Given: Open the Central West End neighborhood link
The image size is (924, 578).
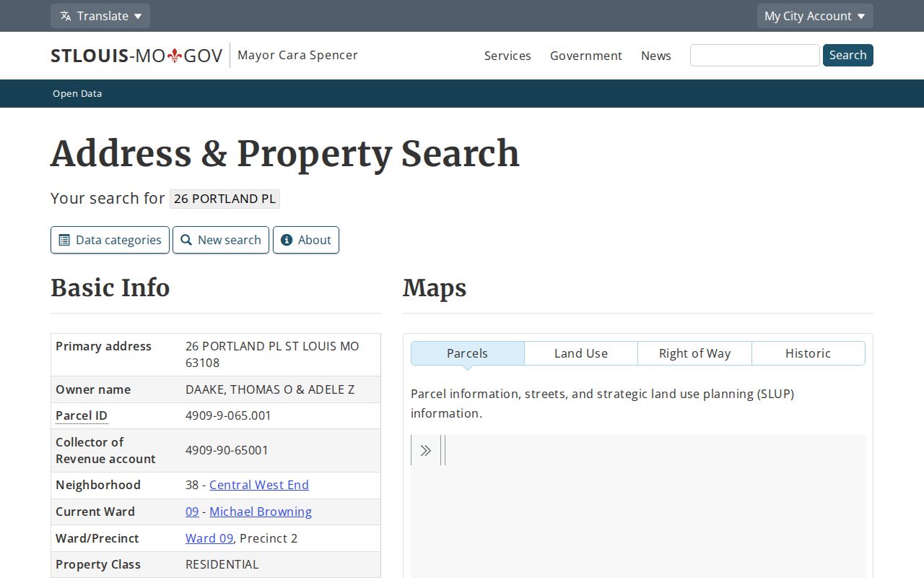Looking at the screenshot, I should (259, 485).
